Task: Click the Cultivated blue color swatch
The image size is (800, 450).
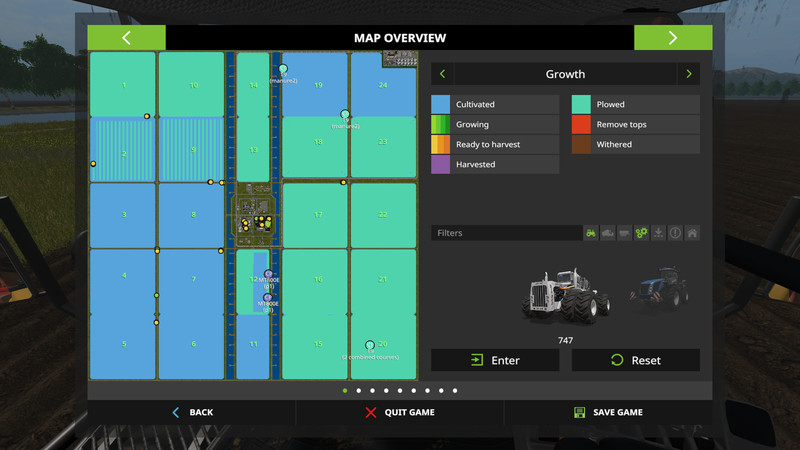Action: coord(441,105)
